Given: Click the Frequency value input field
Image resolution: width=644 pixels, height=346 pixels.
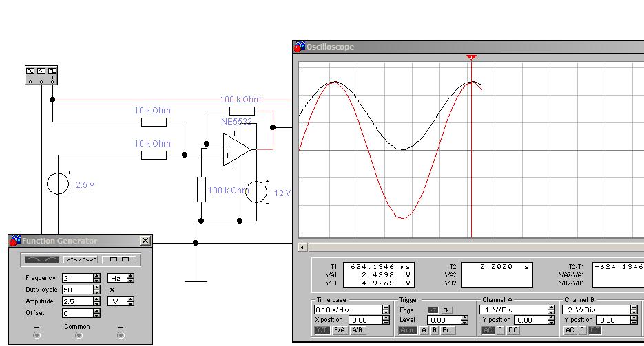Looking at the screenshot, I should (x=76, y=279).
